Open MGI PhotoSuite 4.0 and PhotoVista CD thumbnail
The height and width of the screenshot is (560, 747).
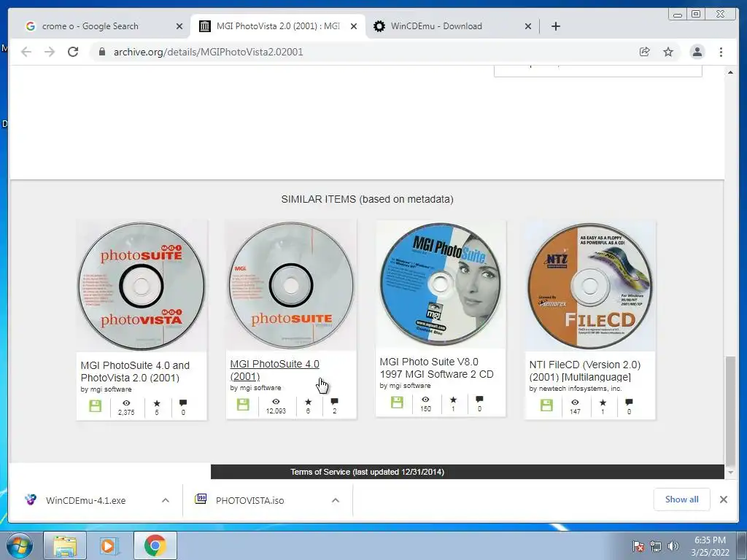142,286
